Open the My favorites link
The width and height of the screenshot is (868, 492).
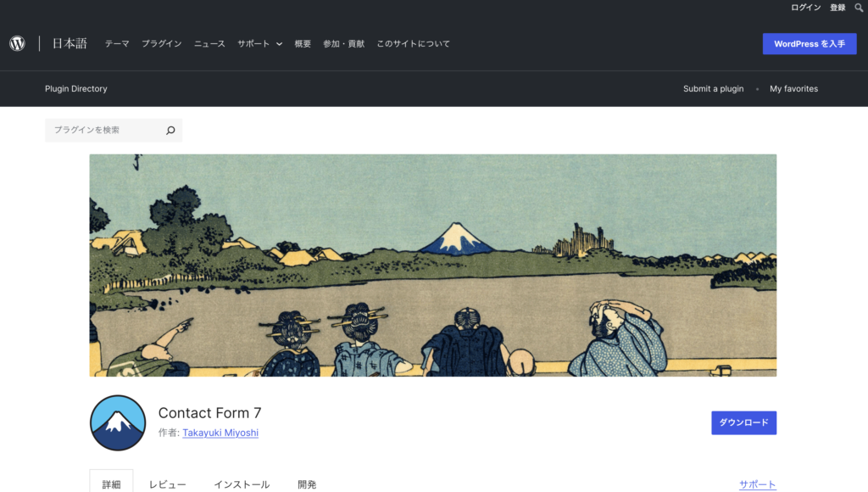(x=793, y=89)
